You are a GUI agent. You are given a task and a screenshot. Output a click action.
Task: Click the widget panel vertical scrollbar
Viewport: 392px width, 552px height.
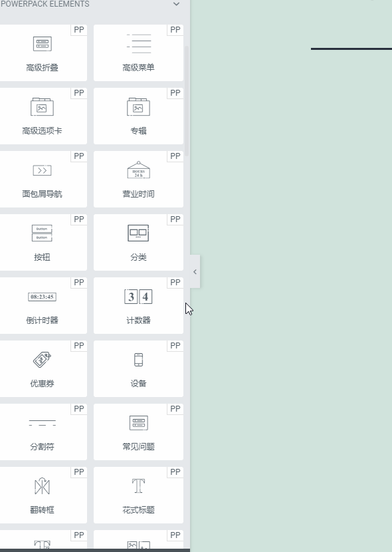(x=187, y=101)
